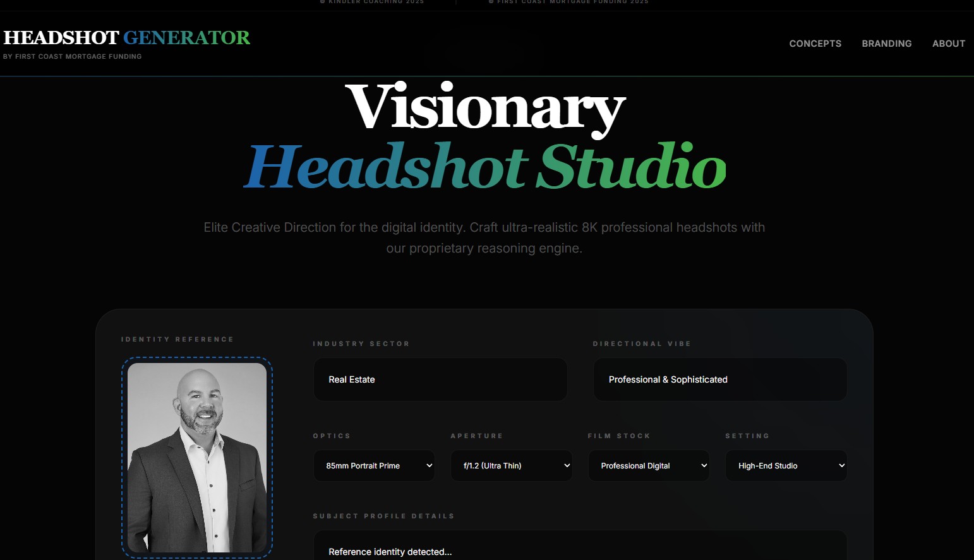Click the 'DIRECTIONAL VIBE' label
The height and width of the screenshot is (560, 974).
click(x=642, y=344)
